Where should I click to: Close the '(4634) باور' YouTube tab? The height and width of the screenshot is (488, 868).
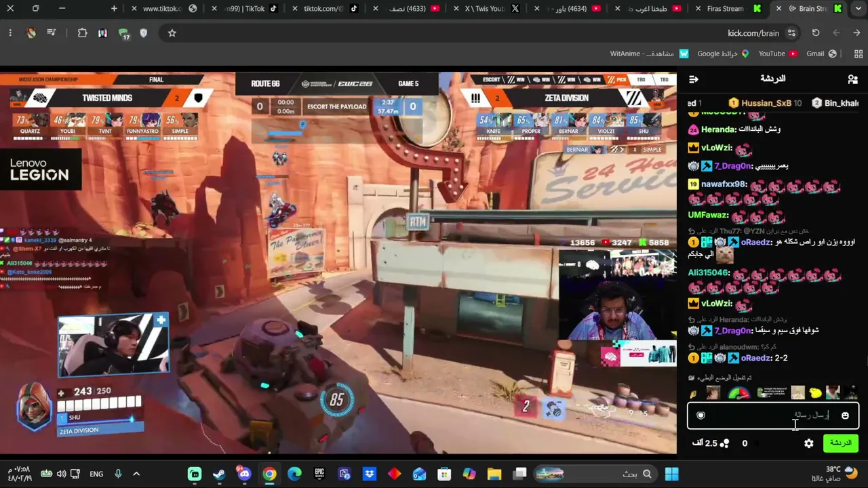coord(537,9)
